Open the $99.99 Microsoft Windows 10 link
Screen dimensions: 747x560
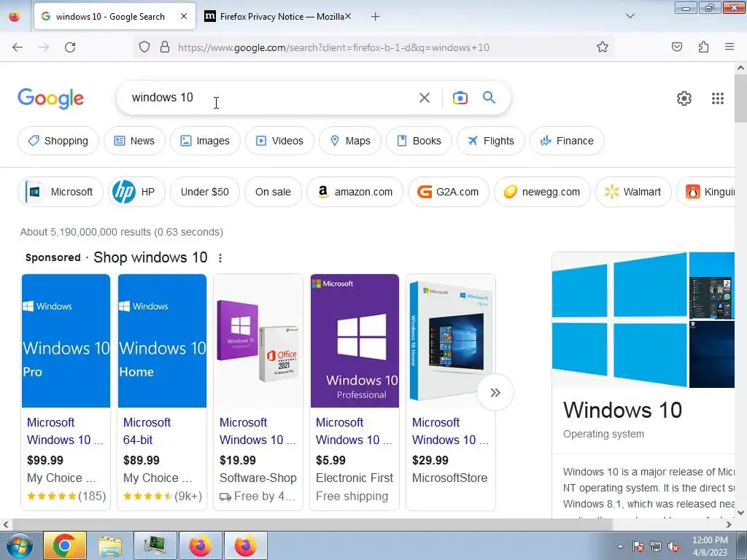65,431
